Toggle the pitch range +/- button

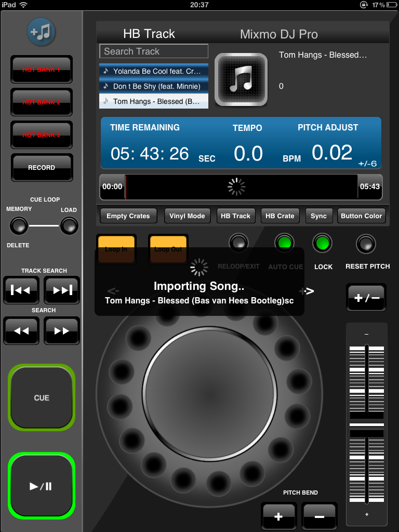366,298
